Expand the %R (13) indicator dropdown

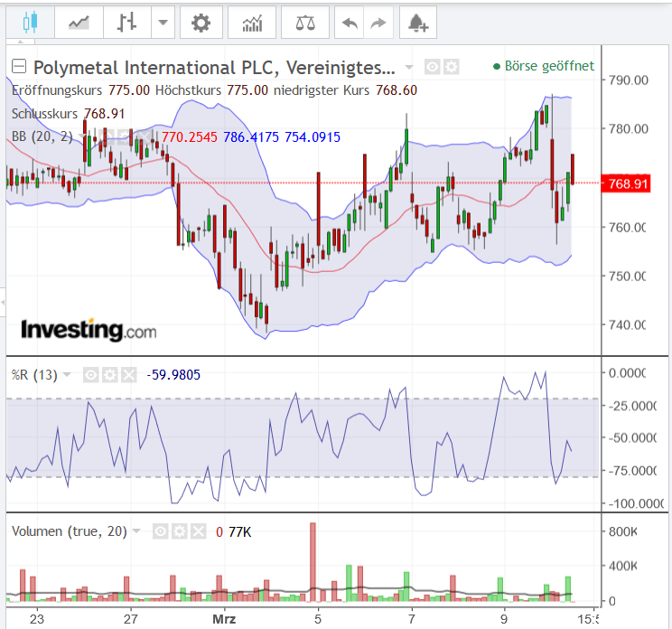67,375
